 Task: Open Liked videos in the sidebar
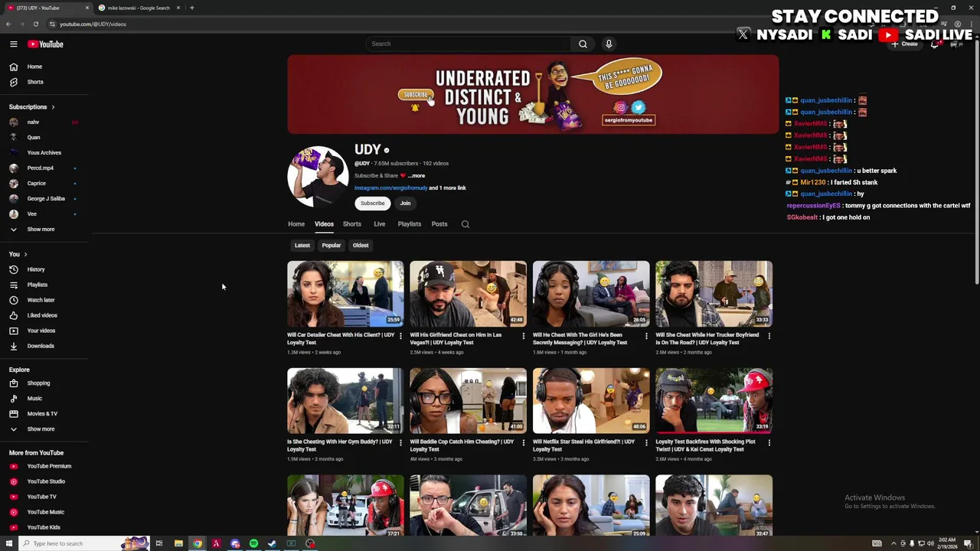point(44,315)
